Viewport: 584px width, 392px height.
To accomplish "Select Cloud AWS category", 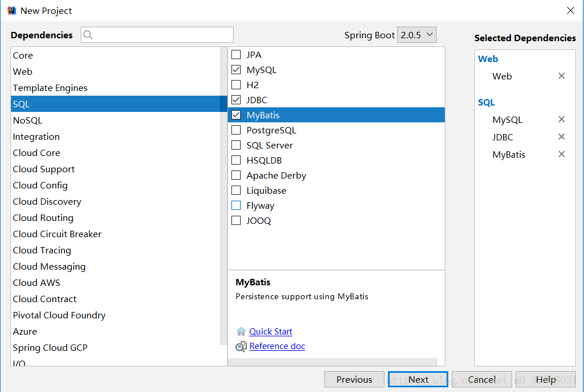I will 115,282.
